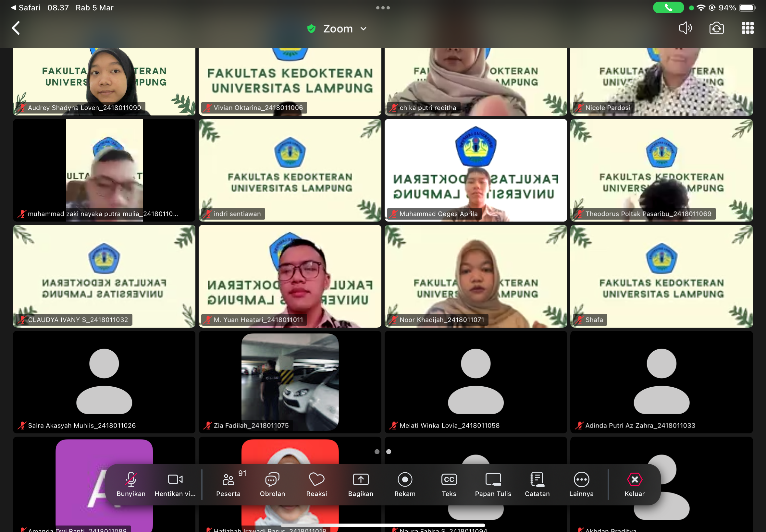766x532 pixels.
Task: Toggle the speaker audio output icon
Action: click(685, 28)
